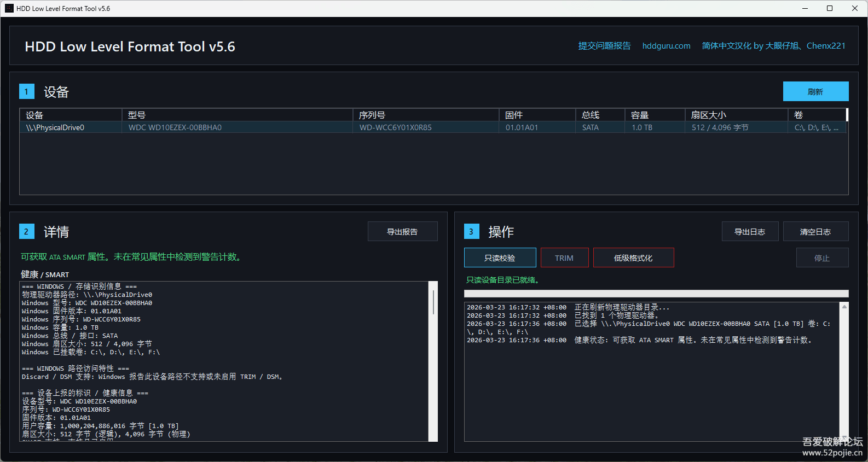
Task: Open the hddguru.com link
Action: [x=666, y=46]
